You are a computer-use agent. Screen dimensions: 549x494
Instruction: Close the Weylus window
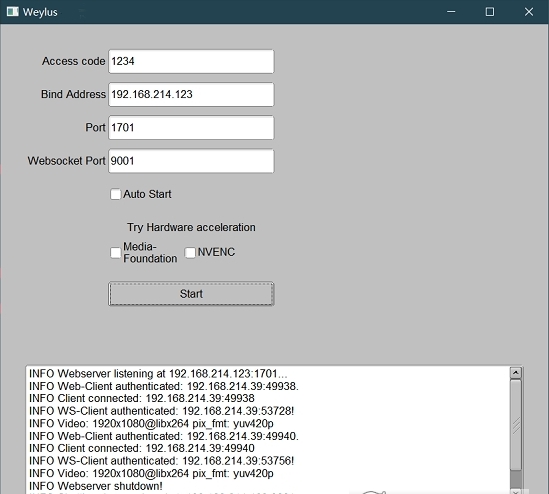(529, 12)
